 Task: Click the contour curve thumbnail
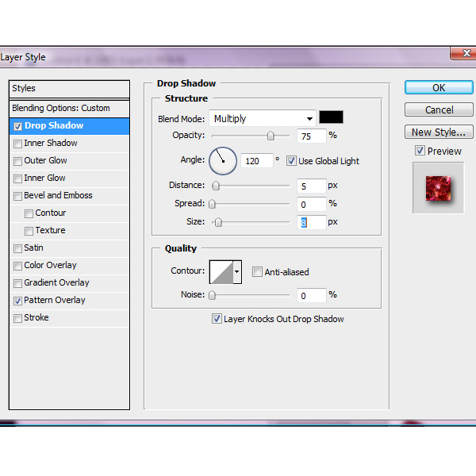(x=221, y=272)
